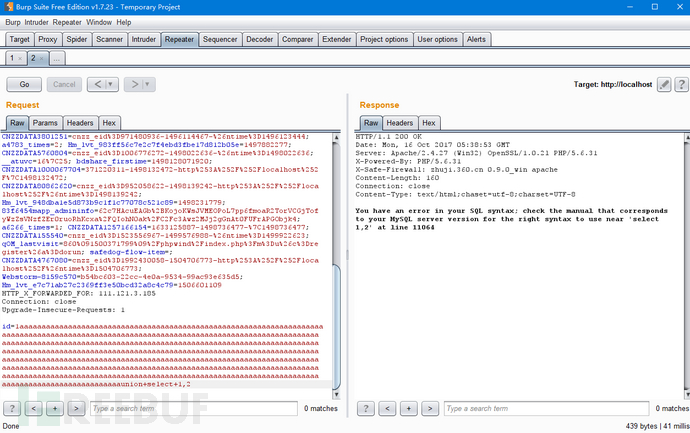Send request with the Go button

[24, 84]
